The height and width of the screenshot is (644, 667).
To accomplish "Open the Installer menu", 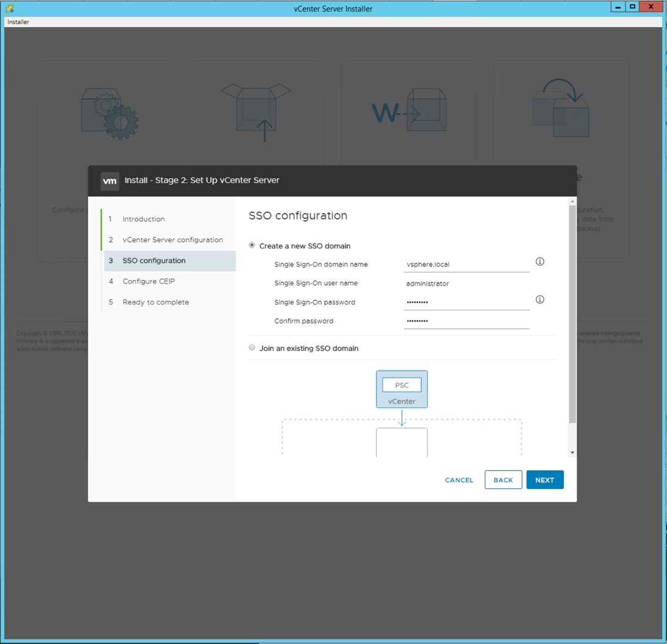I will [18, 22].
